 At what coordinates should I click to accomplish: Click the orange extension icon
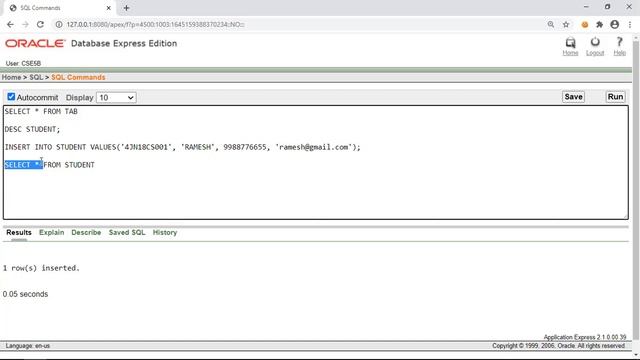pos(585,24)
